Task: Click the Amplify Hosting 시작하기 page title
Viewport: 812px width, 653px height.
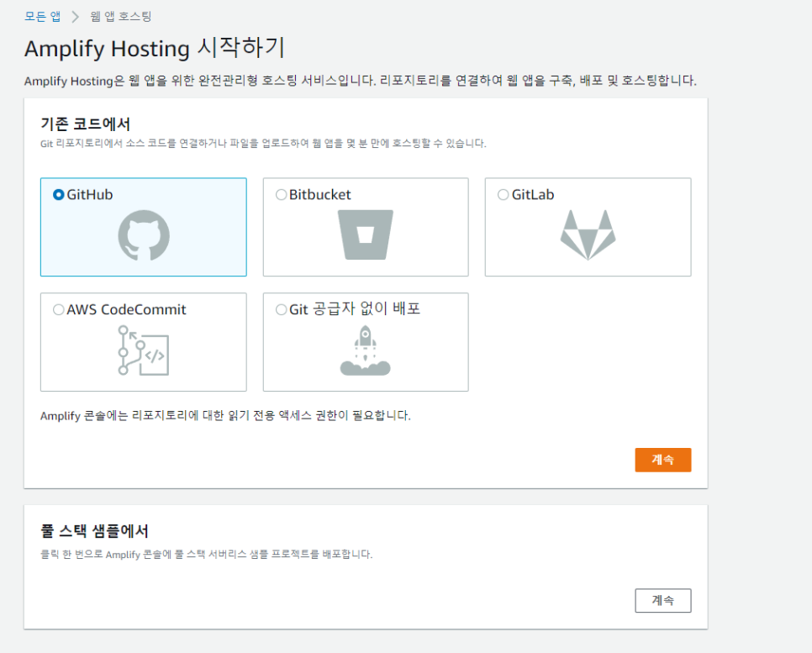Action: (155, 48)
